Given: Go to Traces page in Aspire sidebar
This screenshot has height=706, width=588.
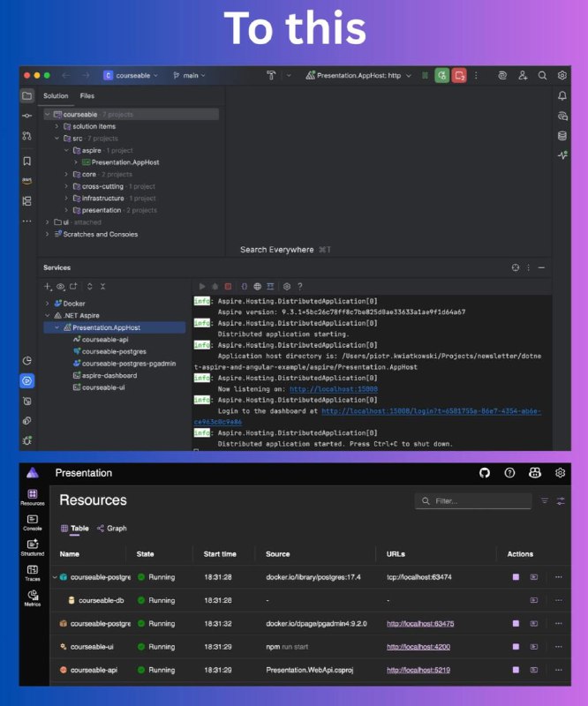Looking at the screenshot, I should tap(33, 573).
